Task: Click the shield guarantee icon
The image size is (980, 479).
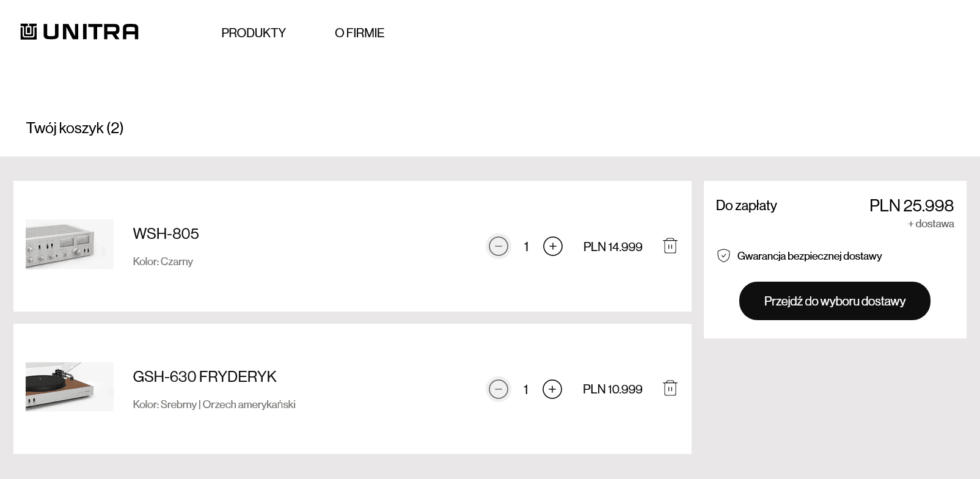Action: coord(723,256)
